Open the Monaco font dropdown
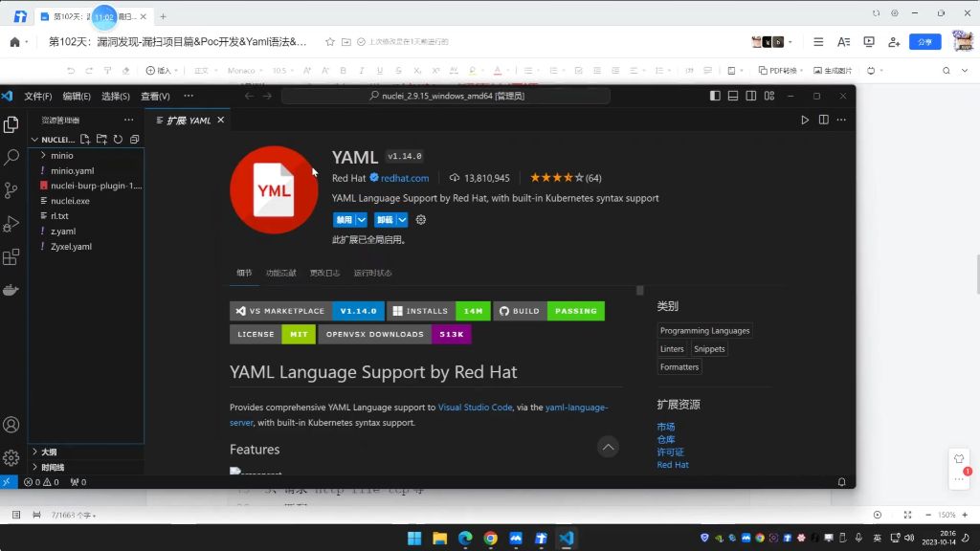 (x=244, y=71)
